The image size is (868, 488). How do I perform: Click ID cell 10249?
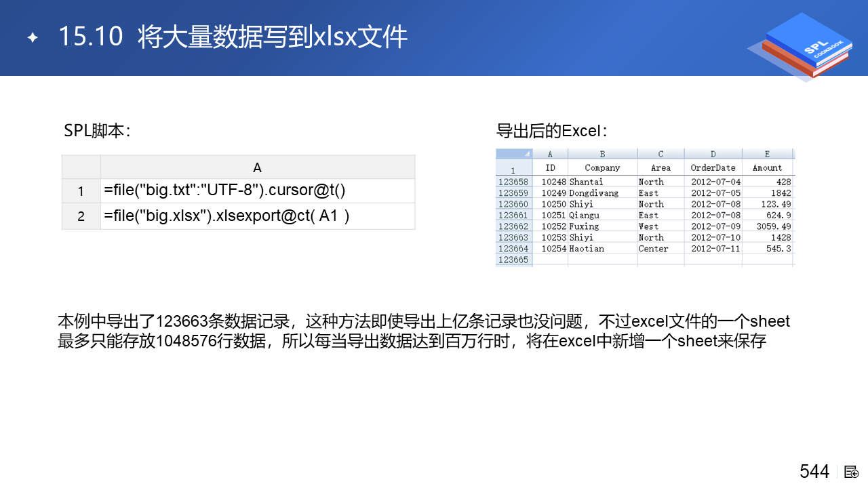click(x=550, y=193)
